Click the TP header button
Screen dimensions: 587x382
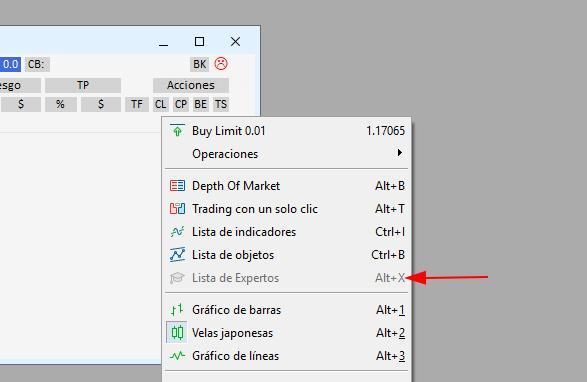click(x=83, y=85)
